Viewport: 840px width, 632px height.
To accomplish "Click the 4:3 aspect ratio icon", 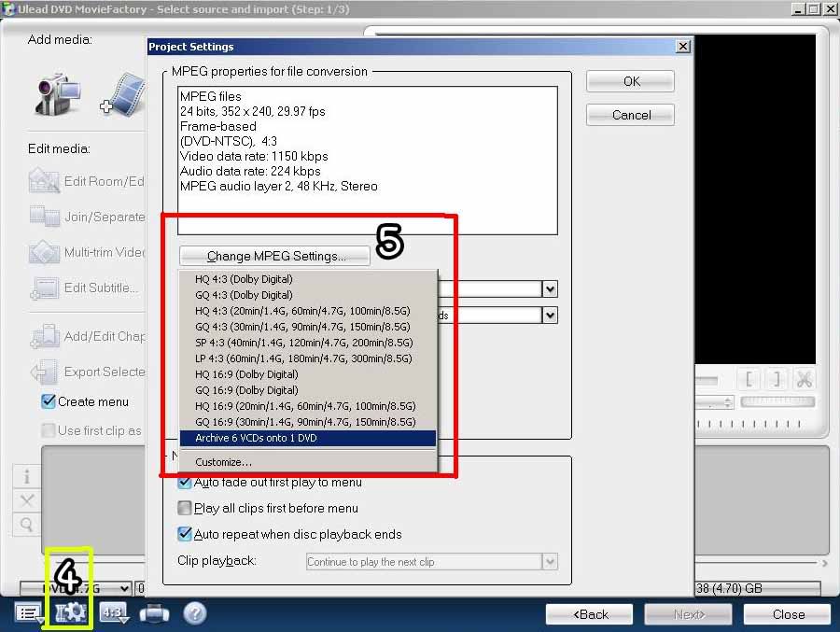I will (114, 613).
